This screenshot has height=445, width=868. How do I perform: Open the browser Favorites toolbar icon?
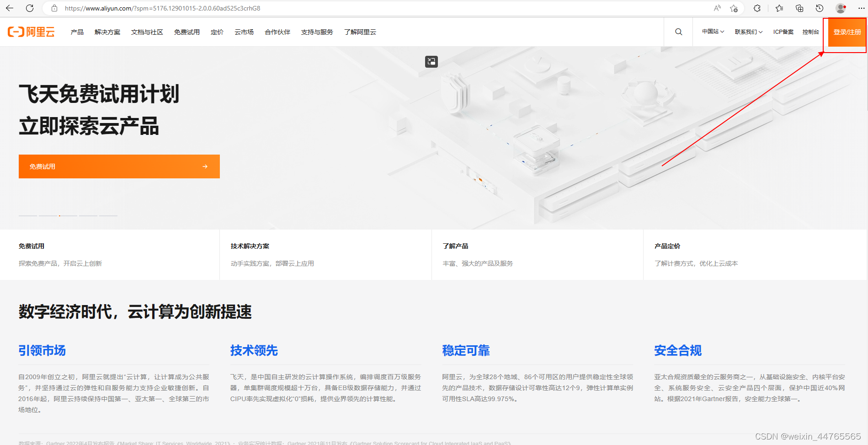click(x=778, y=8)
